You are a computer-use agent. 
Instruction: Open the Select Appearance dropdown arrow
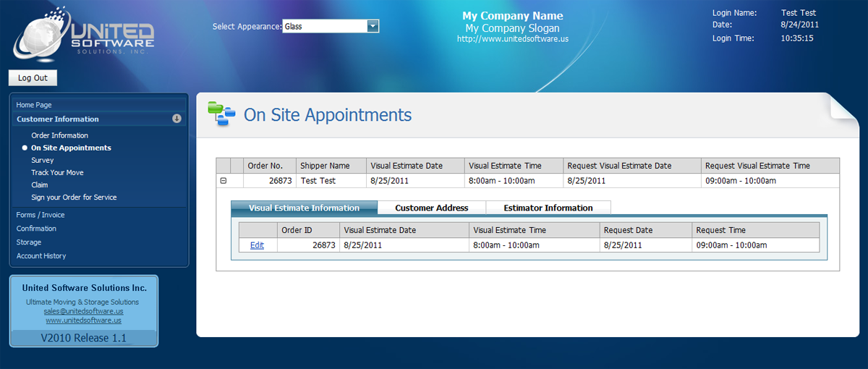(x=373, y=26)
